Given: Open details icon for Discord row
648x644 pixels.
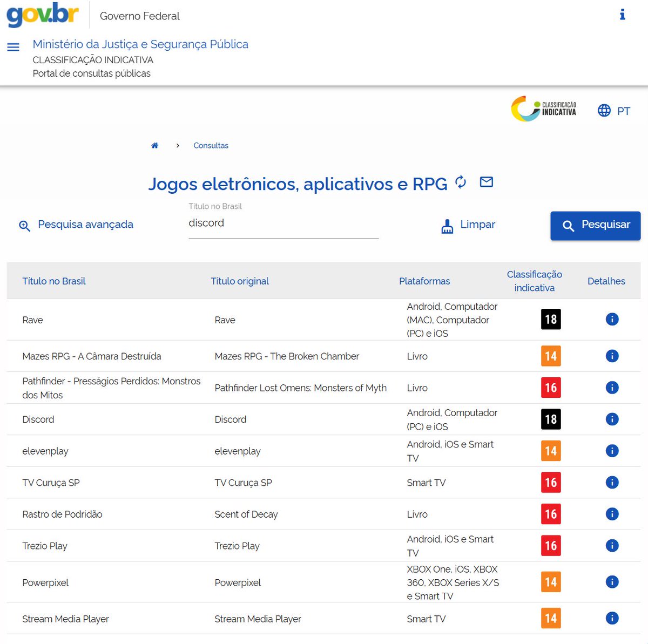Looking at the screenshot, I should coord(612,419).
